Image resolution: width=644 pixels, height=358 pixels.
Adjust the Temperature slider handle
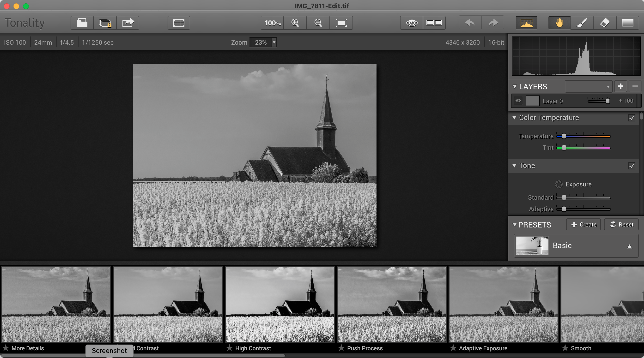pos(564,136)
